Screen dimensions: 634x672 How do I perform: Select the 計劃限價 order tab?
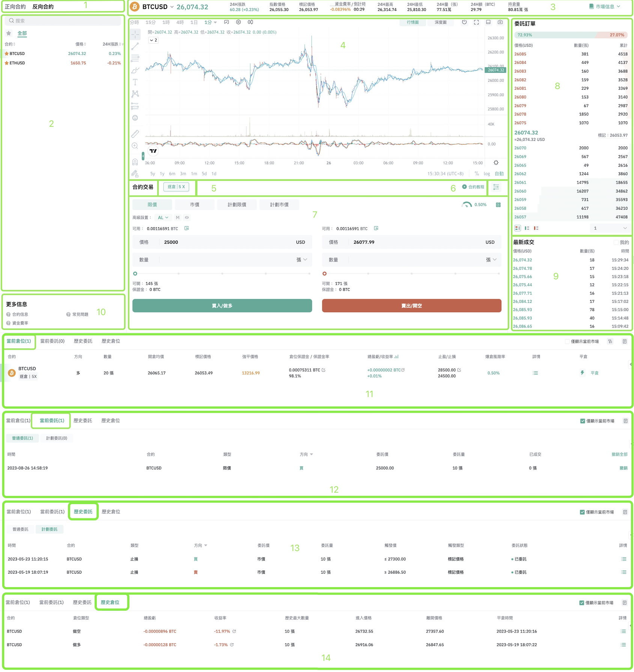click(x=237, y=205)
